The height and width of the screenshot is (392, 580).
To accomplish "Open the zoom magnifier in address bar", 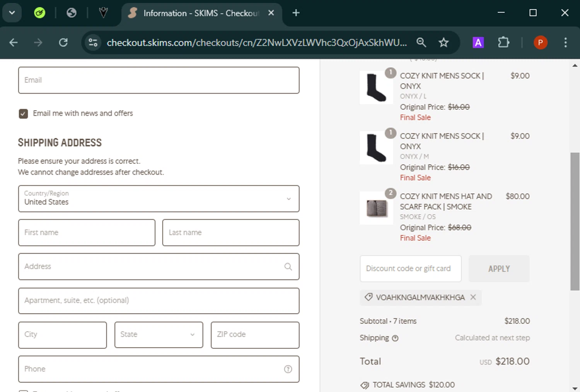I will tap(421, 43).
